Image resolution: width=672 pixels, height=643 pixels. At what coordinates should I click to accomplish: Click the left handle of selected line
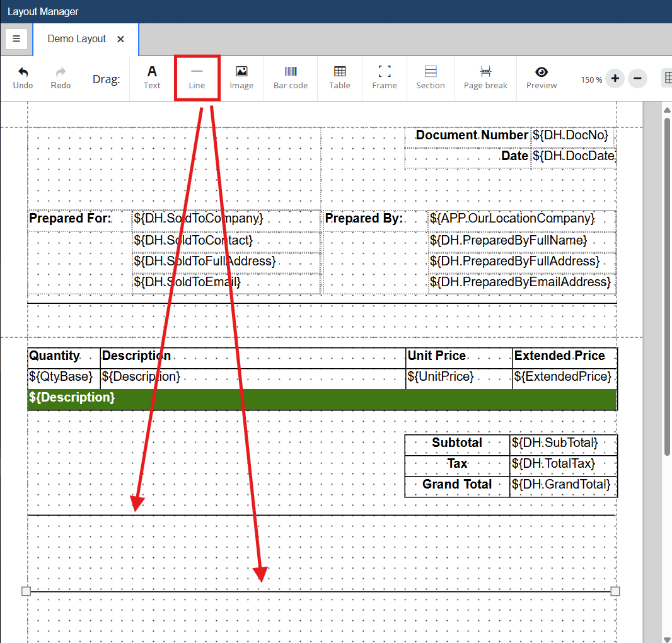coord(26,591)
